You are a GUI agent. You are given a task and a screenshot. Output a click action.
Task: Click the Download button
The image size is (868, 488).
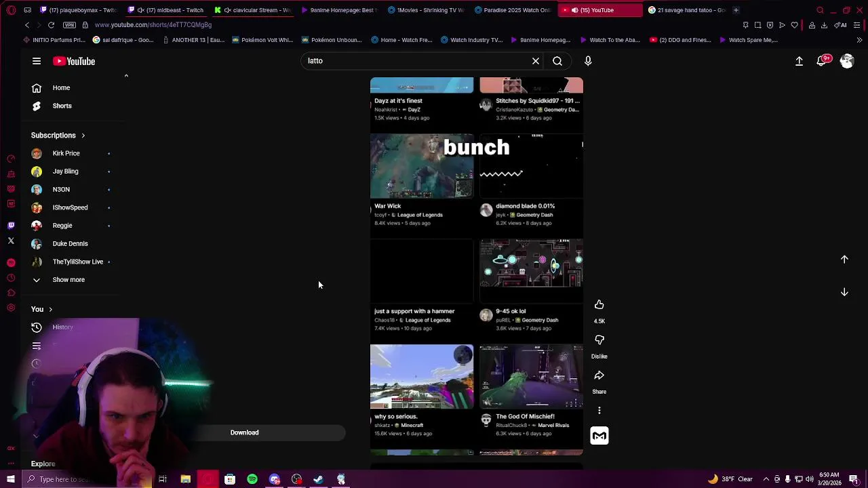tap(244, 432)
